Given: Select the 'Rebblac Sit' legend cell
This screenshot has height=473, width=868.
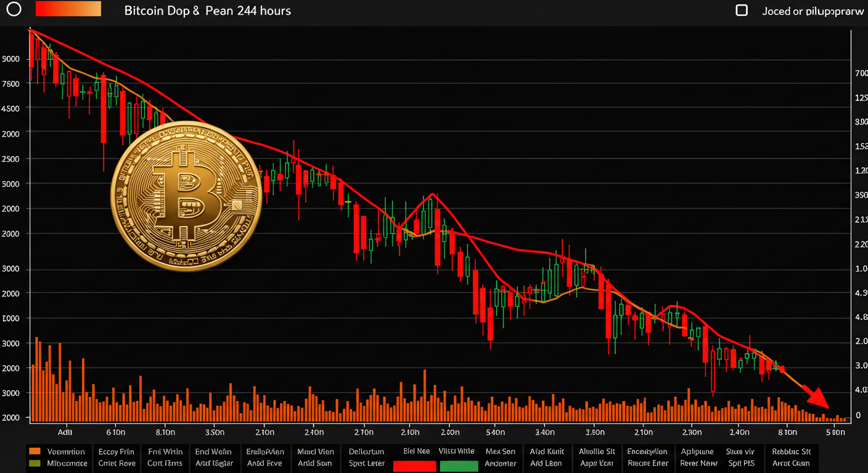Looking at the screenshot, I should [791, 458].
